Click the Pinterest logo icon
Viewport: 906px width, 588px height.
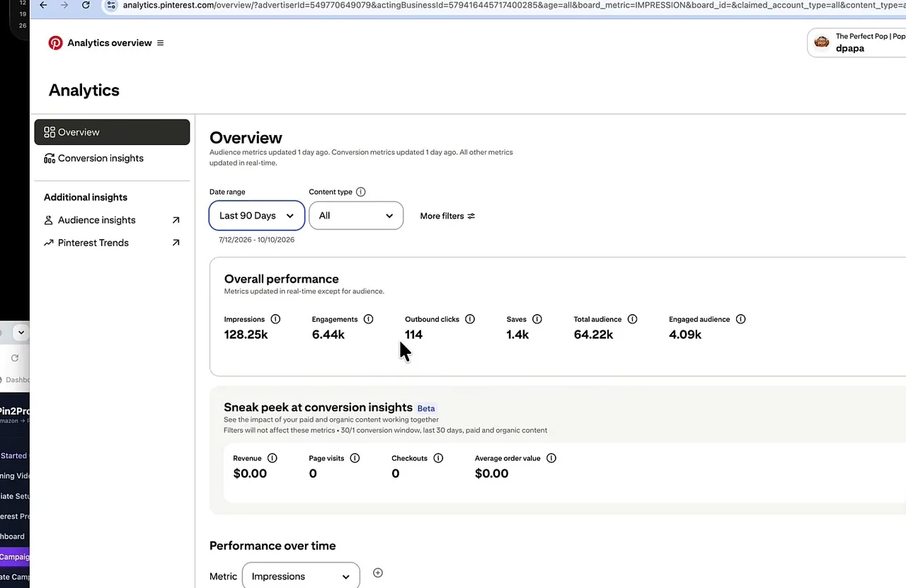coord(55,43)
